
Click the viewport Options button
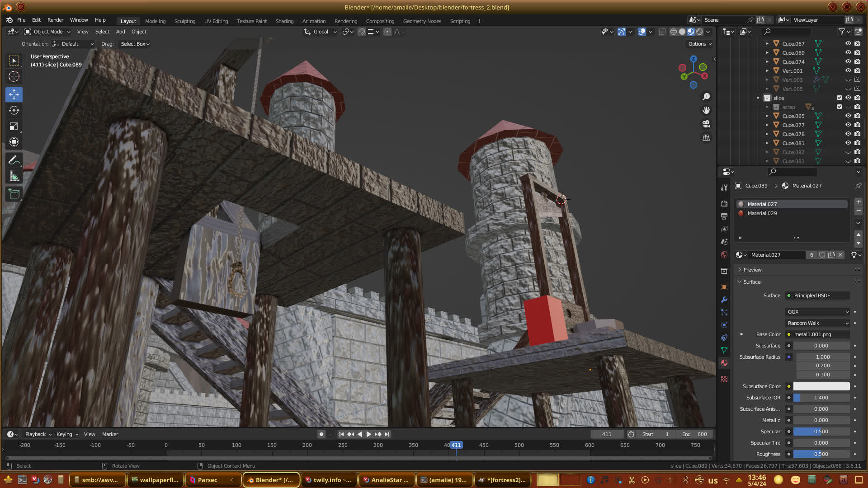699,44
